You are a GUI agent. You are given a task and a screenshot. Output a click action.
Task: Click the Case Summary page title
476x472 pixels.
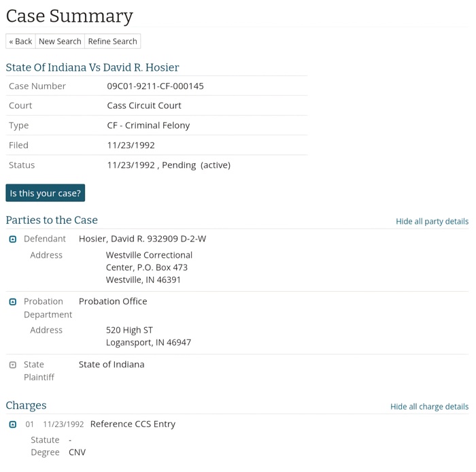click(69, 16)
